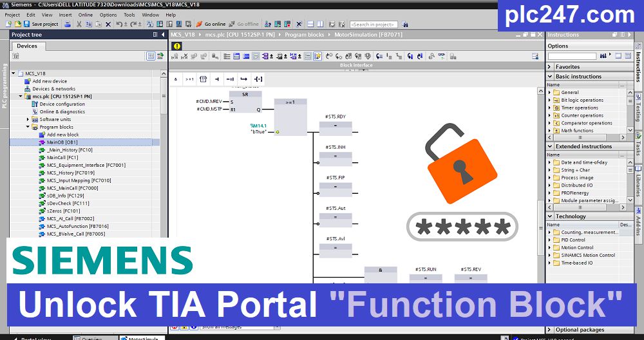Select MCS_AI_Call [FB7002] block
Screen dimensions: 644x340
pos(70,218)
